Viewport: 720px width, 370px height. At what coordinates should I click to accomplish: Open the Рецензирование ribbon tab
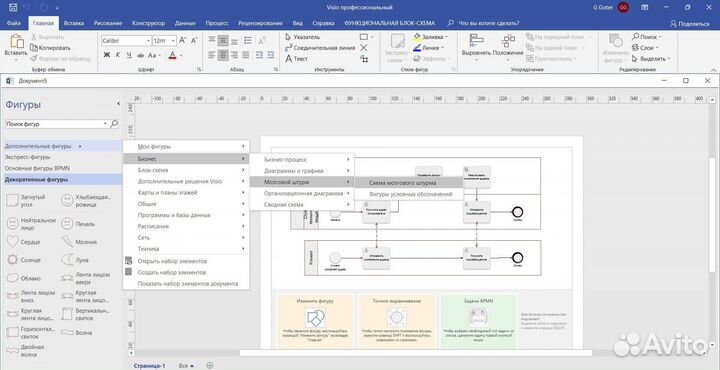[x=260, y=23]
